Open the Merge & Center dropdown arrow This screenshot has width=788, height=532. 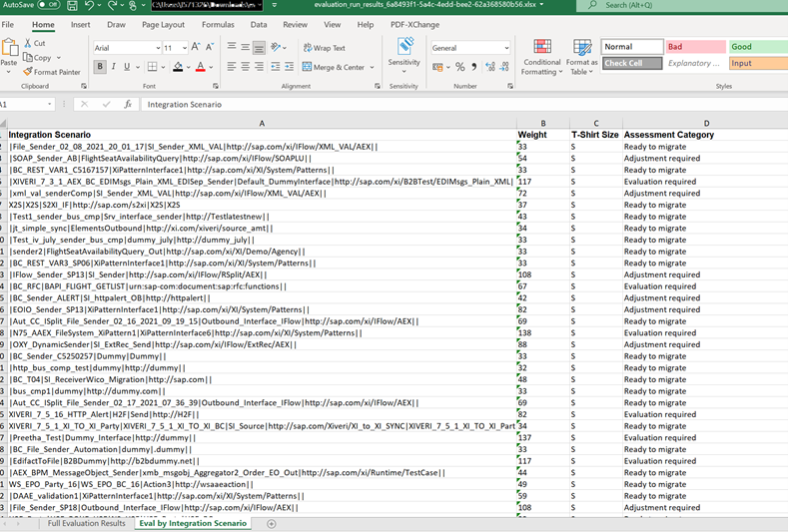(x=372, y=67)
